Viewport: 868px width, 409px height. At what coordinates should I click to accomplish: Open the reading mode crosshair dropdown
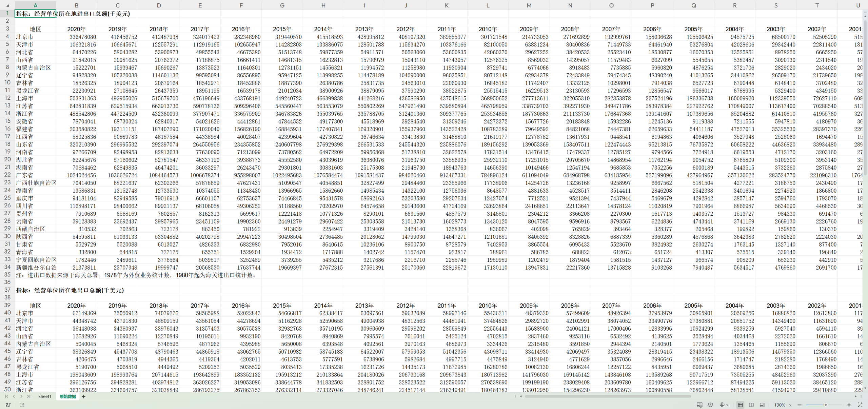[x=727, y=405]
